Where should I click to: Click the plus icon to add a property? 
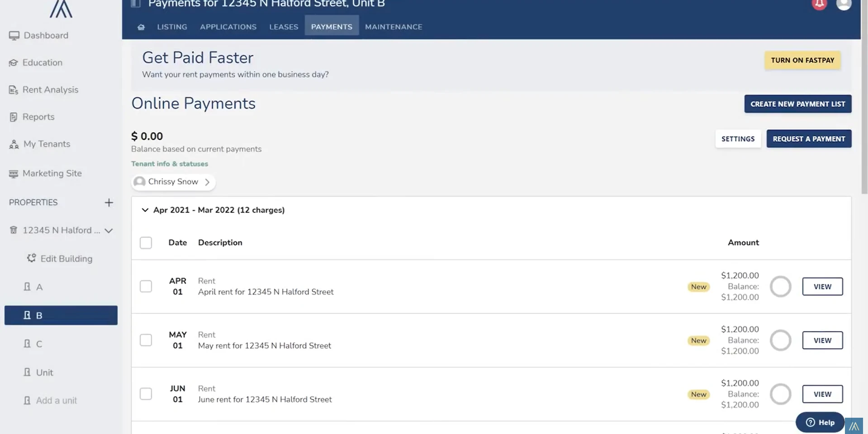pyautogui.click(x=109, y=203)
